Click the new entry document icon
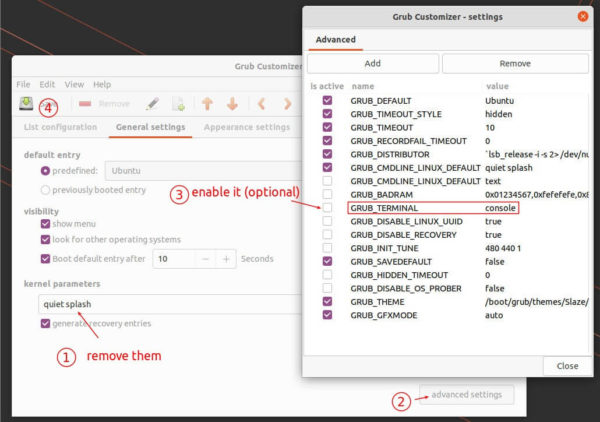The width and height of the screenshot is (600, 422). 178,104
